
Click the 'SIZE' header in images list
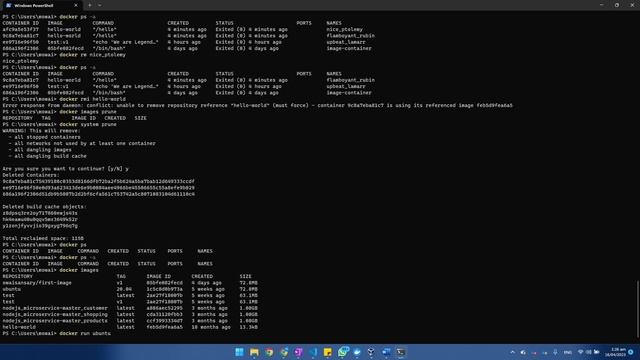pyautogui.click(x=245, y=276)
